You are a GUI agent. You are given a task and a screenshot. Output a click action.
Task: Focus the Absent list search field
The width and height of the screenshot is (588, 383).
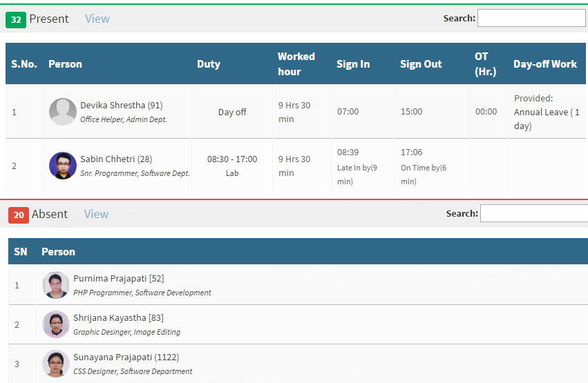[534, 213]
